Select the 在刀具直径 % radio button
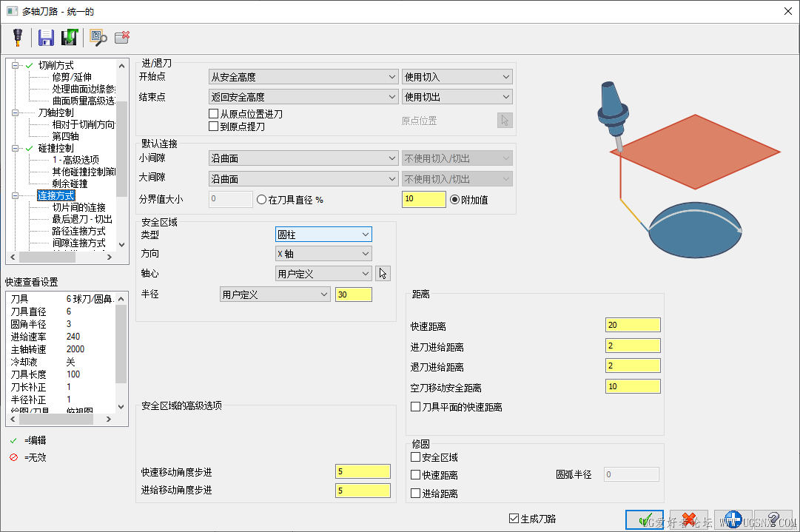The height and width of the screenshot is (532, 800). [262, 200]
